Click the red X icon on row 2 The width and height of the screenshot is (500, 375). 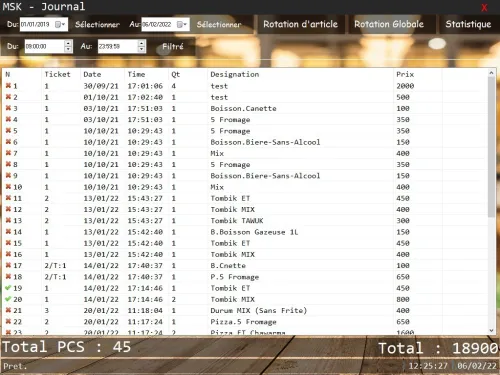pyautogui.click(x=8, y=97)
